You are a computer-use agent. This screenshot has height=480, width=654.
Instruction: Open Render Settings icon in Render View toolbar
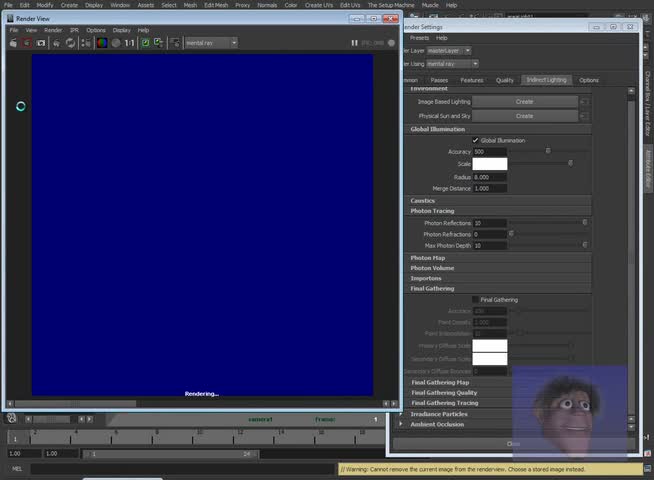point(86,43)
